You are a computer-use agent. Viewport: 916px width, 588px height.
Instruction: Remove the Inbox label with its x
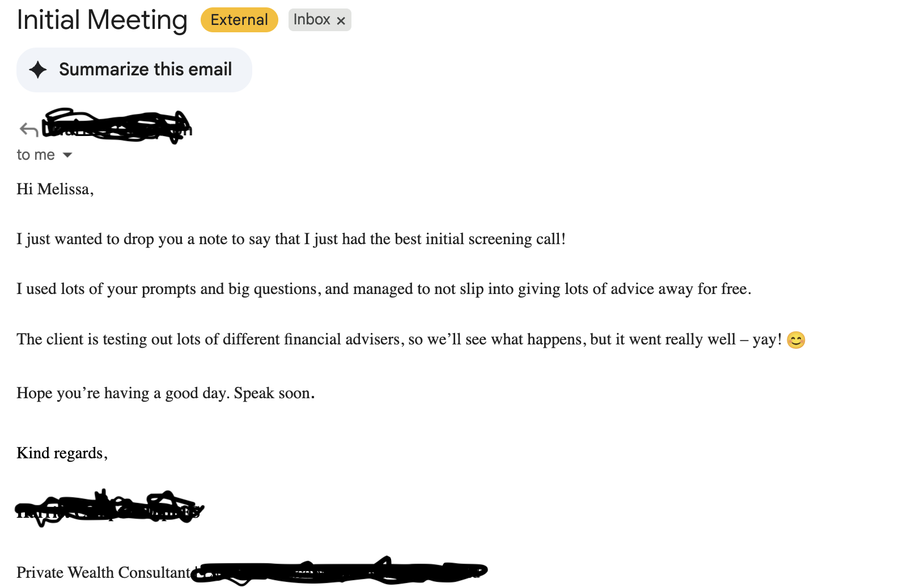tap(341, 21)
